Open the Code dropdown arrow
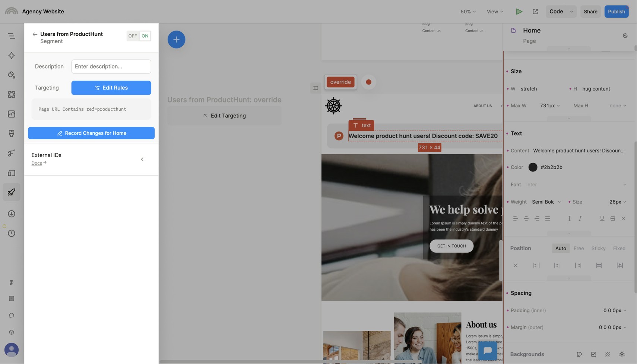 pos(571,12)
